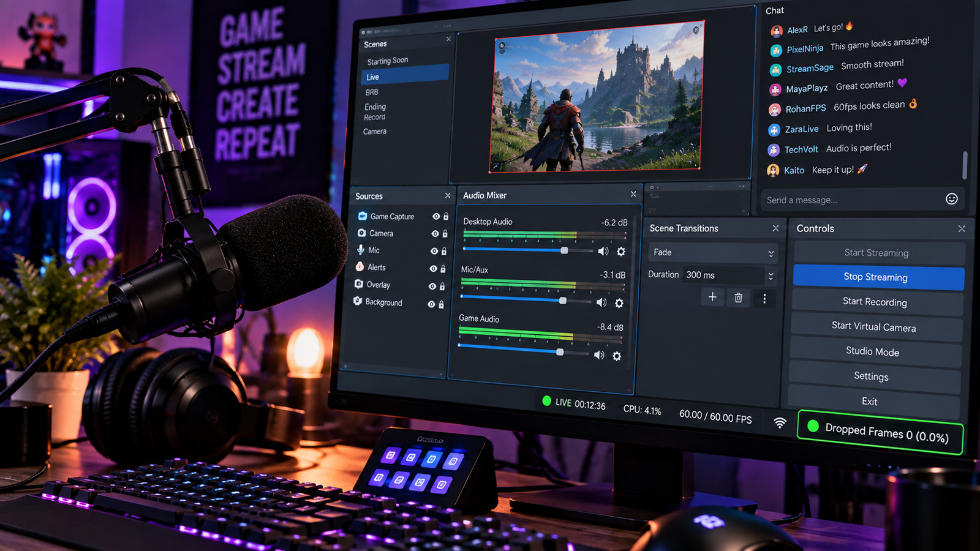
Task: Click the CPU: 4.1% status text
Action: point(642,410)
